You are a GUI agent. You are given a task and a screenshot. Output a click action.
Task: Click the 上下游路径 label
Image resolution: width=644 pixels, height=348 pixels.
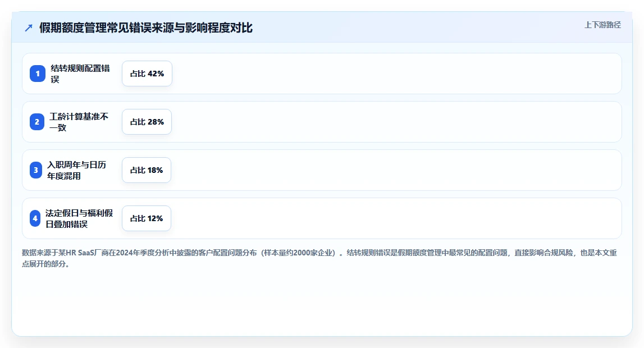point(602,25)
